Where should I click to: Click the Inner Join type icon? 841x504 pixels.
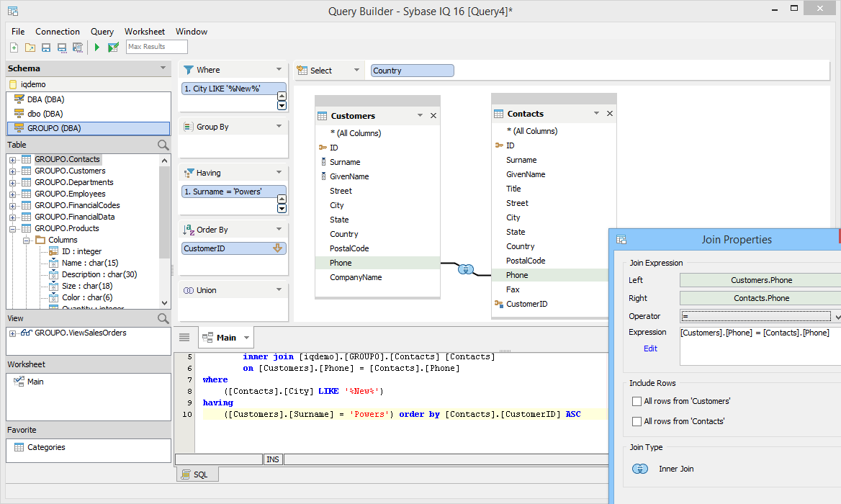pos(640,469)
